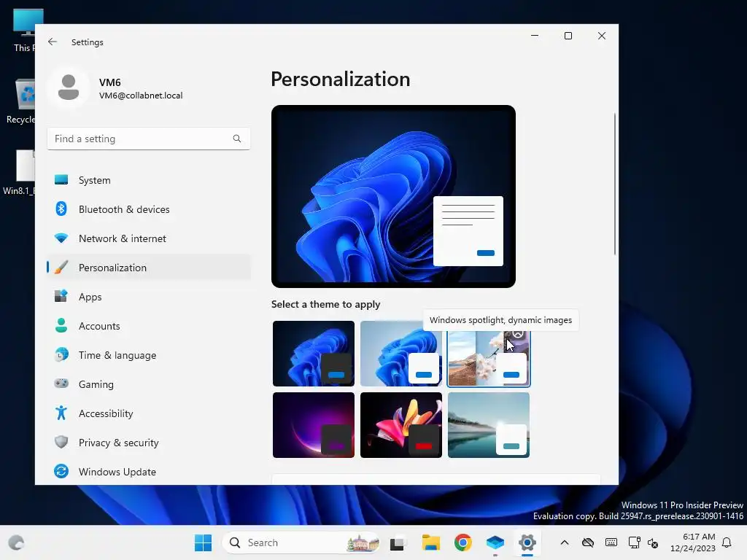747x560 pixels.
Task: Apply the calm lake landscape theme
Action: pyautogui.click(x=488, y=425)
